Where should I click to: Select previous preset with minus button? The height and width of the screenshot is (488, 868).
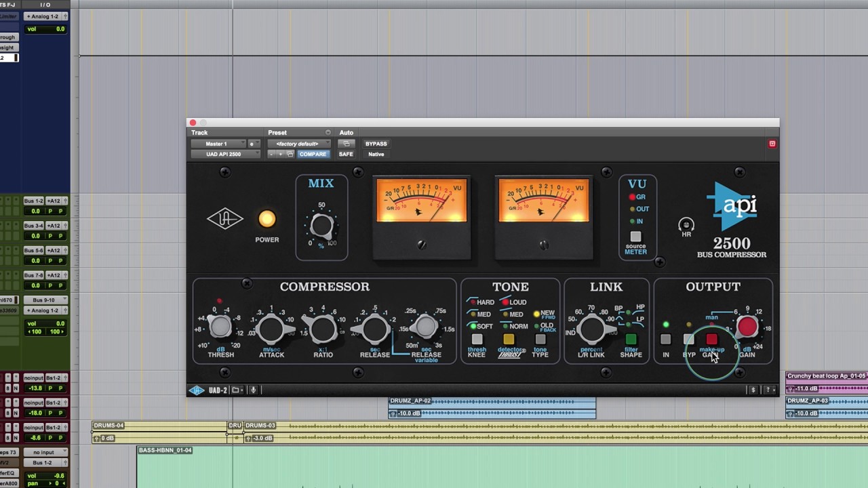(272, 155)
